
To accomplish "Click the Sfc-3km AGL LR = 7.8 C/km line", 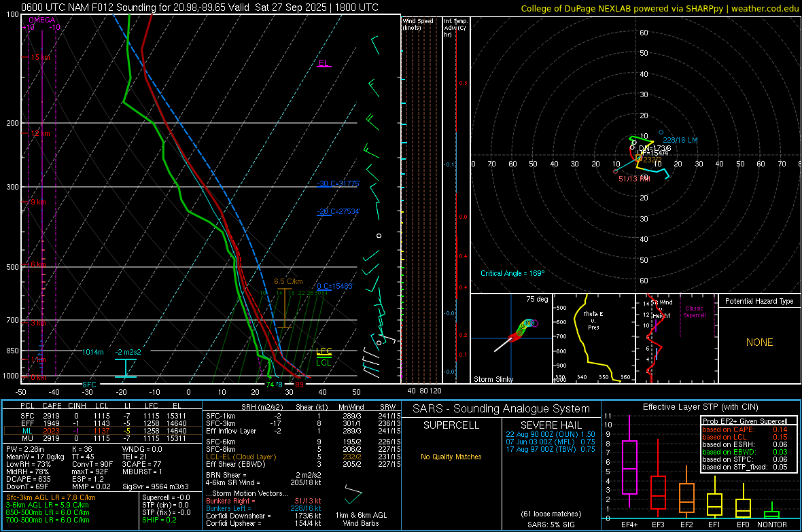I will click(x=51, y=498).
